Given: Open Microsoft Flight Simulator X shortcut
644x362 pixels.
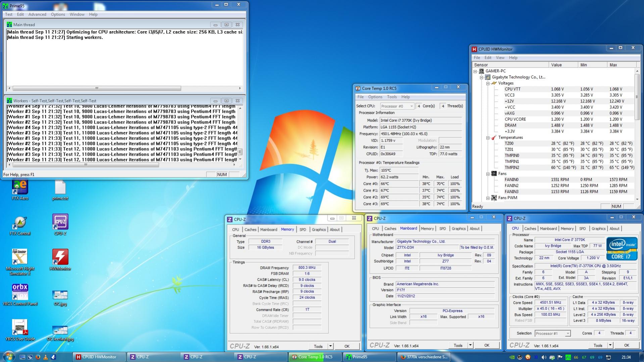Looking at the screenshot, I should pos(20,262).
